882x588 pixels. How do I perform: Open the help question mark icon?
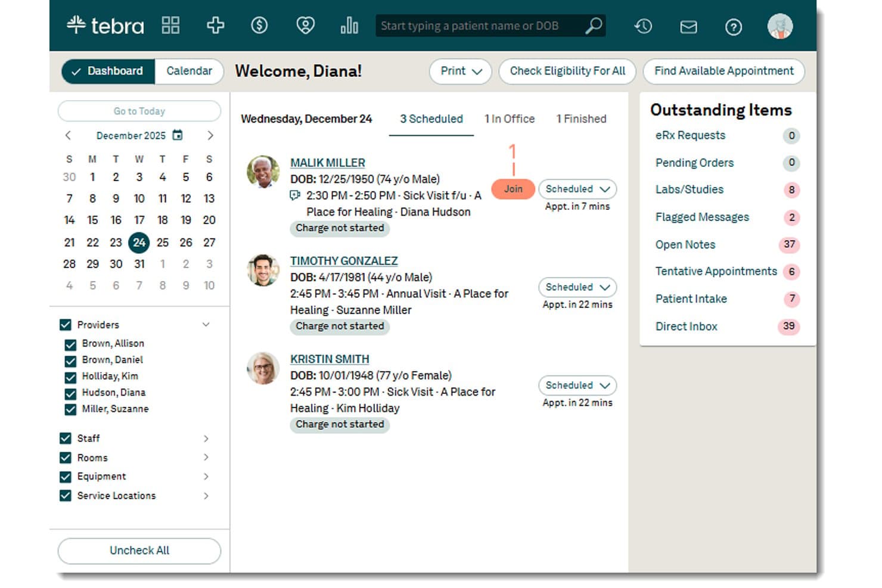[734, 27]
